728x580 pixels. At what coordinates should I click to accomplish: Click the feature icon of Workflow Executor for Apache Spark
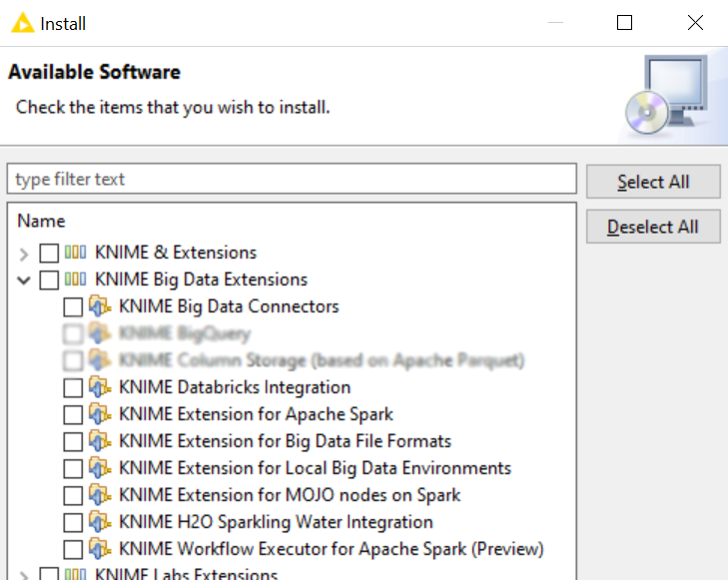[x=100, y=548]
